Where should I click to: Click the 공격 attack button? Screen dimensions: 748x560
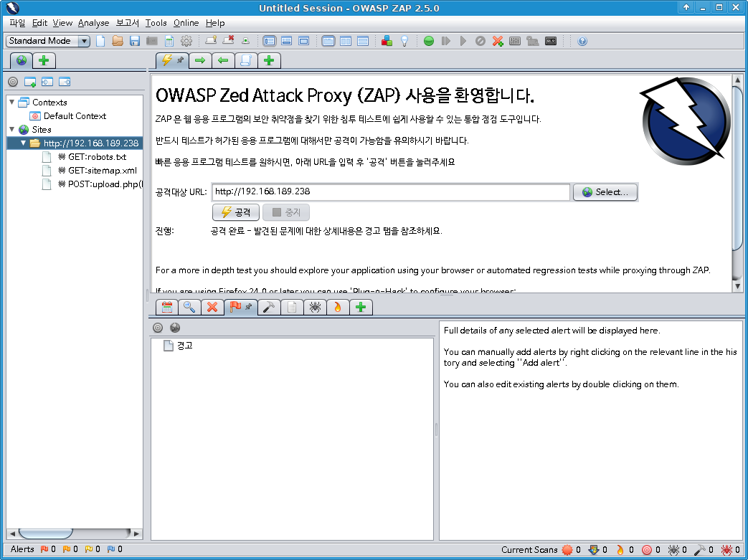tap(236, 212)
